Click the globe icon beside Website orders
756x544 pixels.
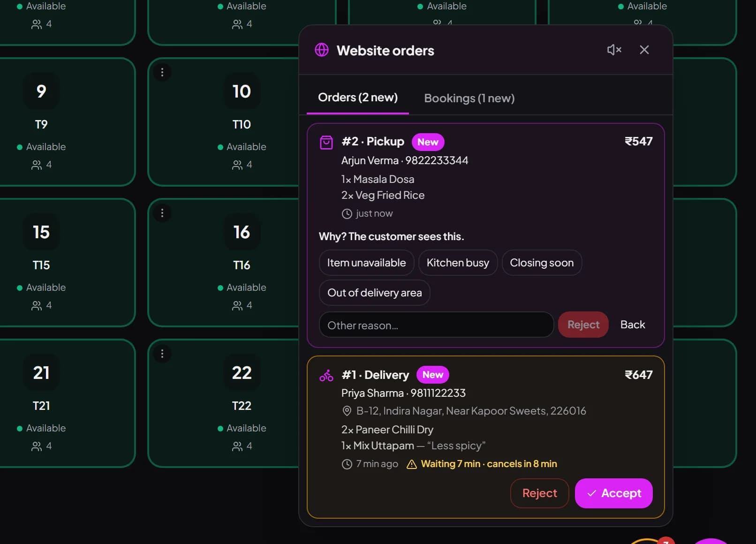coord(322,50)
